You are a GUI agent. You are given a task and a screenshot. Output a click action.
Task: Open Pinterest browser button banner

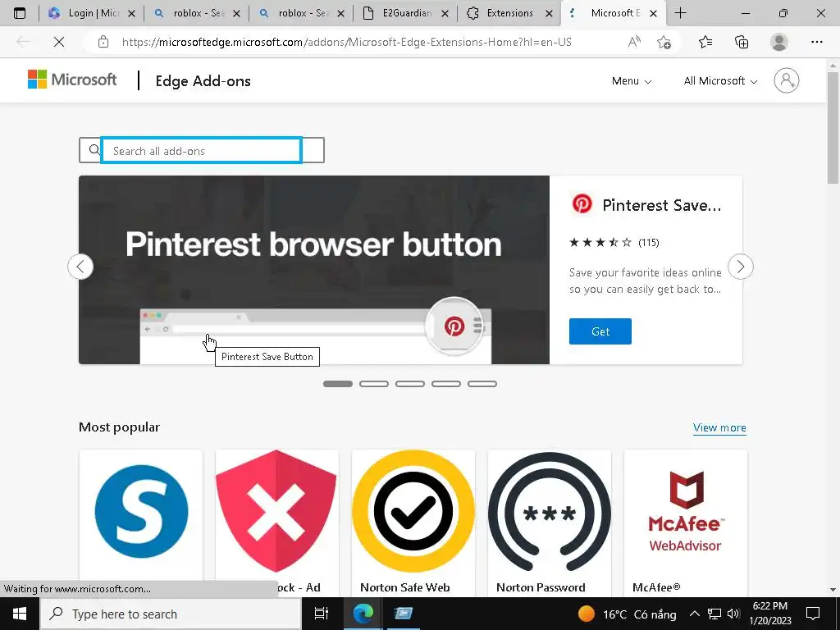[314, 269]
